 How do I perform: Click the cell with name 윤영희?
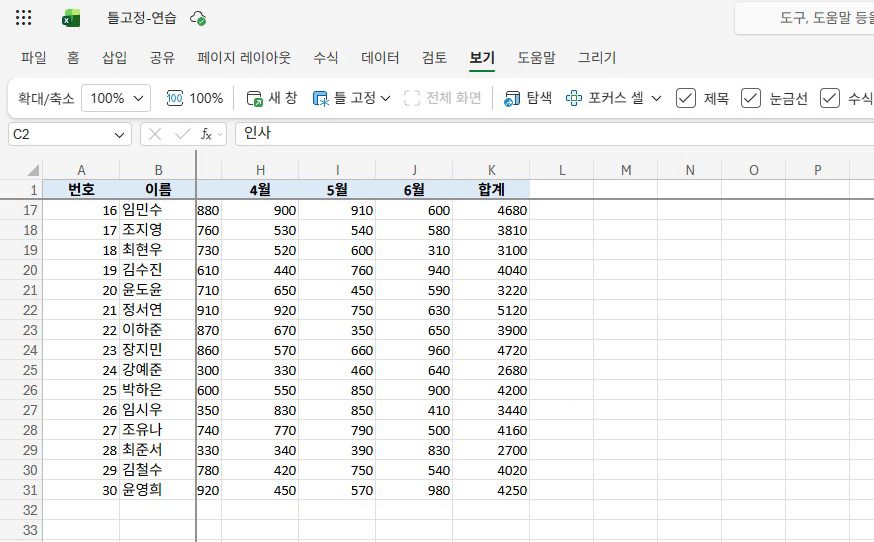[158, 490]
